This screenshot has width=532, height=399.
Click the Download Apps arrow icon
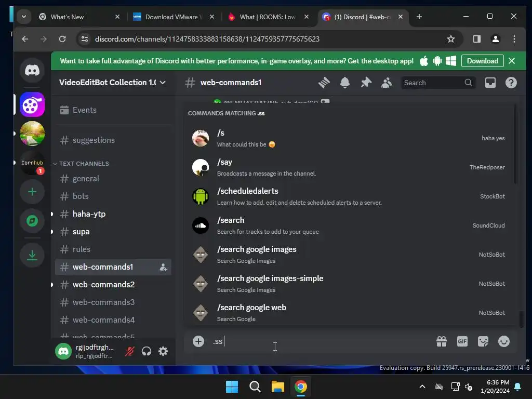tap(32, 255)
